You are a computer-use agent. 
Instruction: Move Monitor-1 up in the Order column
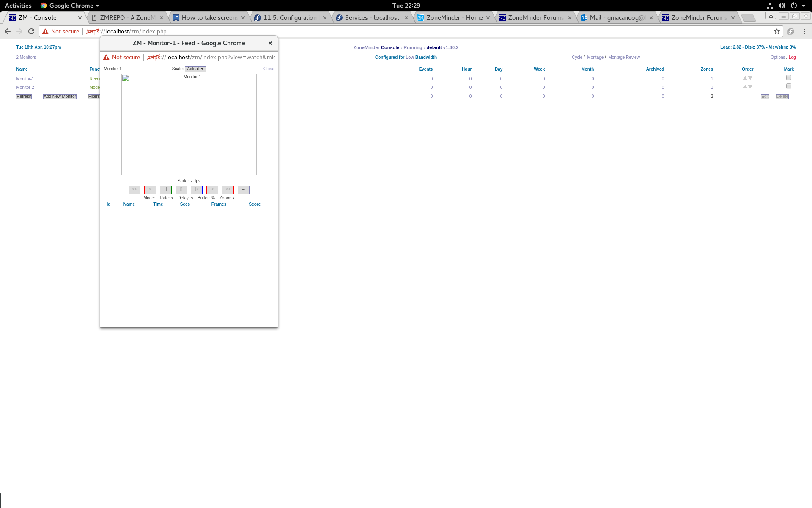[745, 78]
